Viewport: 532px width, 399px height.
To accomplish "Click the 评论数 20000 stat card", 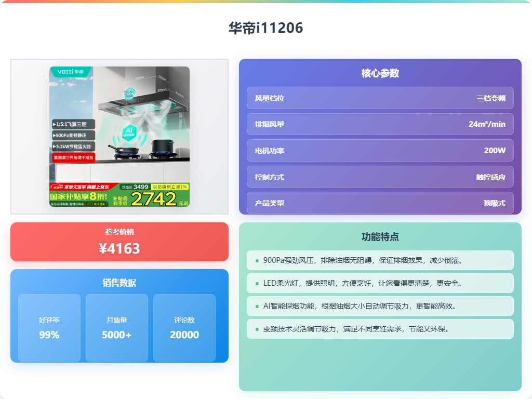I will [184, 328].
